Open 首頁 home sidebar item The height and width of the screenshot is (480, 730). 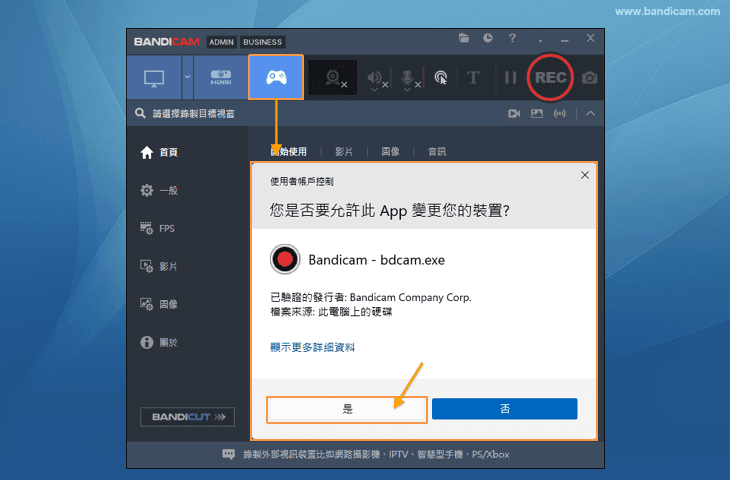[159, 152]
